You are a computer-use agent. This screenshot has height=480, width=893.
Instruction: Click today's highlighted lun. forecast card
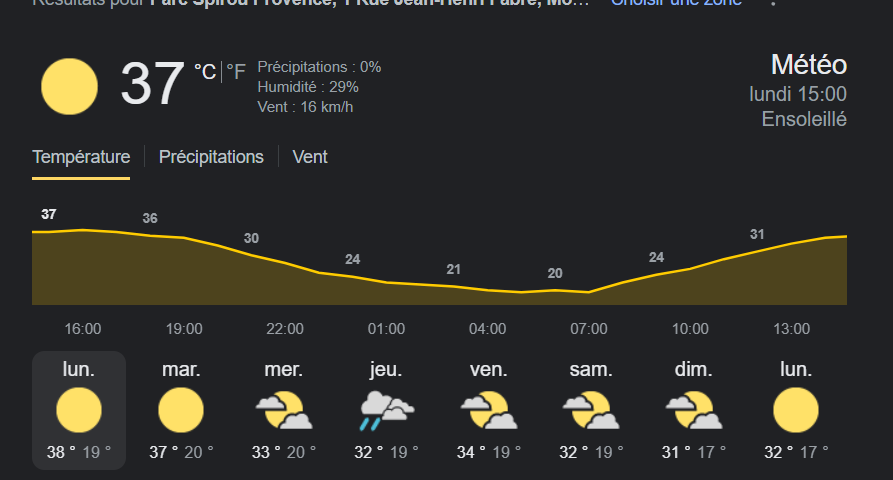[x=79, y=411]
